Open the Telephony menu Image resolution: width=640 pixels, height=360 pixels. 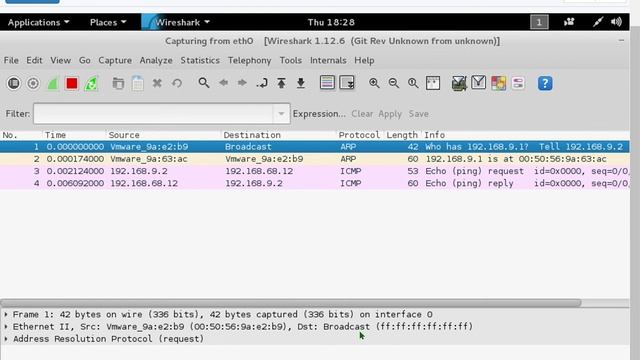pyautogui.click(x=249, y=60)
